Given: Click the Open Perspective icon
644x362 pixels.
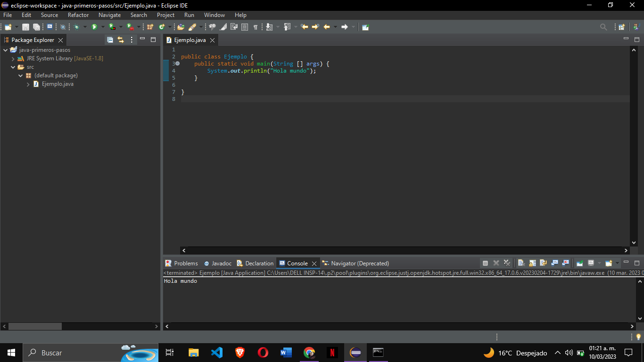Looking at the screenshot, I should (622, 27).
